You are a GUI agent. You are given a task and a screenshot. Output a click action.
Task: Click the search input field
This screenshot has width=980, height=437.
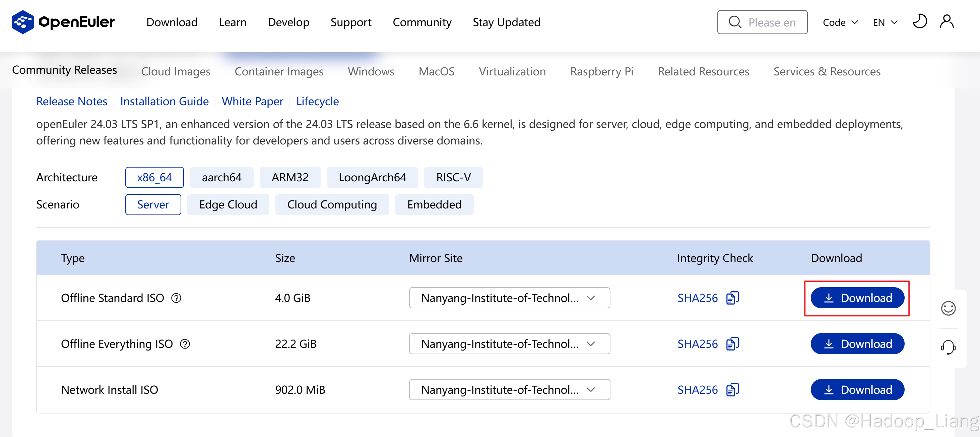[772, 22]
